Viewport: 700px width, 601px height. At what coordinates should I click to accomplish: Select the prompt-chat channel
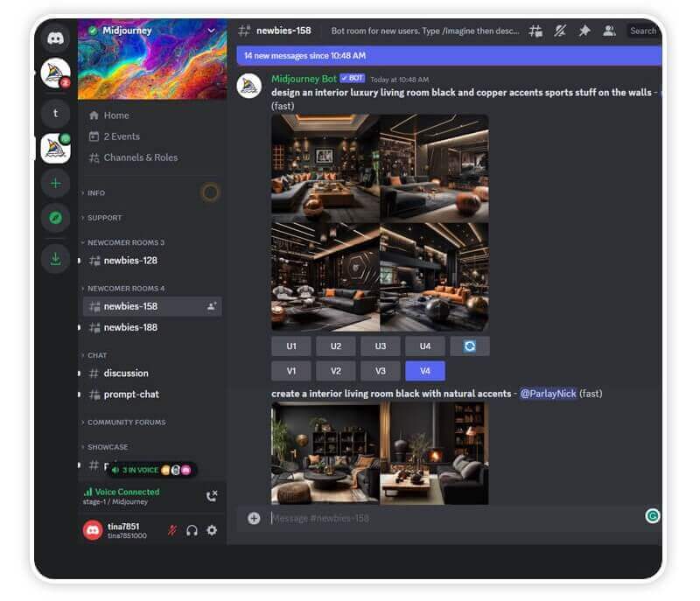[x=131, y=395]
